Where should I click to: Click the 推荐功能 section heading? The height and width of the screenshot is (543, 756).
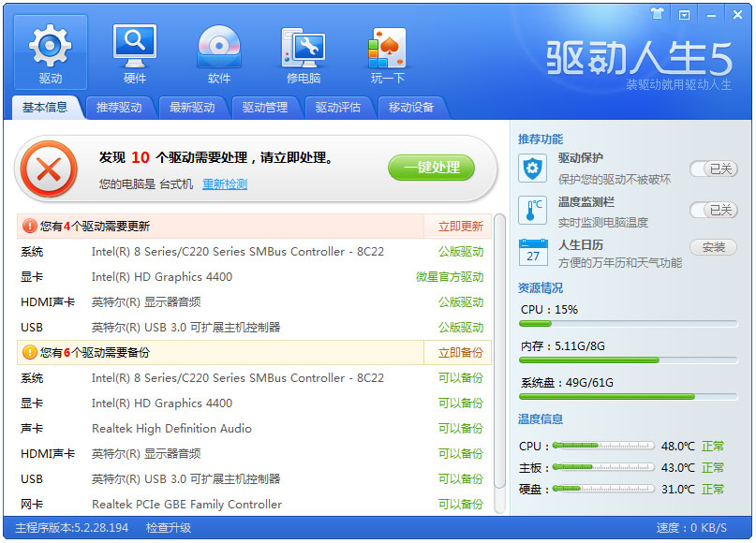point(541,139)
